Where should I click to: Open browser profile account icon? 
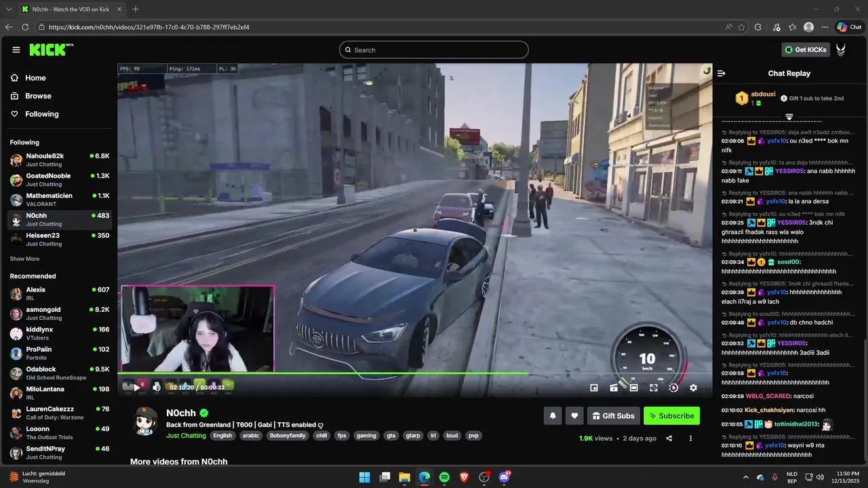click(x=808, y=27)
